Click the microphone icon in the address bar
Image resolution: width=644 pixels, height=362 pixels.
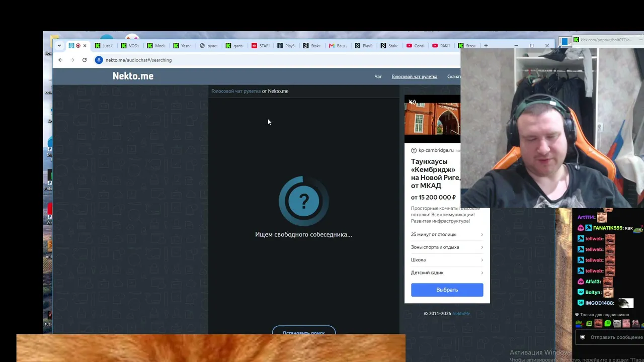point(99,60)
